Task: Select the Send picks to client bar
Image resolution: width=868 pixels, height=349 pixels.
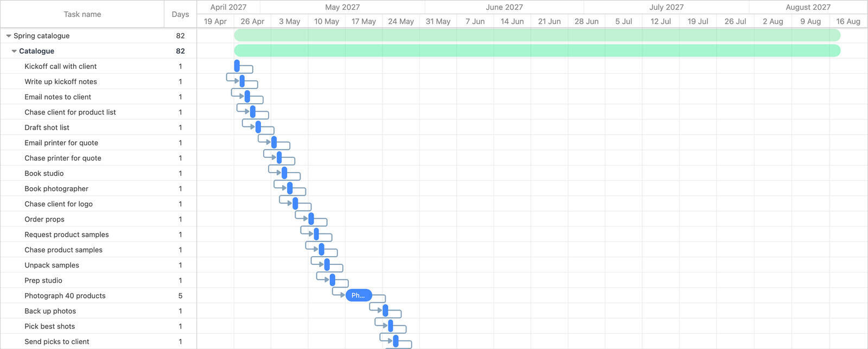Action: [396, 341]
